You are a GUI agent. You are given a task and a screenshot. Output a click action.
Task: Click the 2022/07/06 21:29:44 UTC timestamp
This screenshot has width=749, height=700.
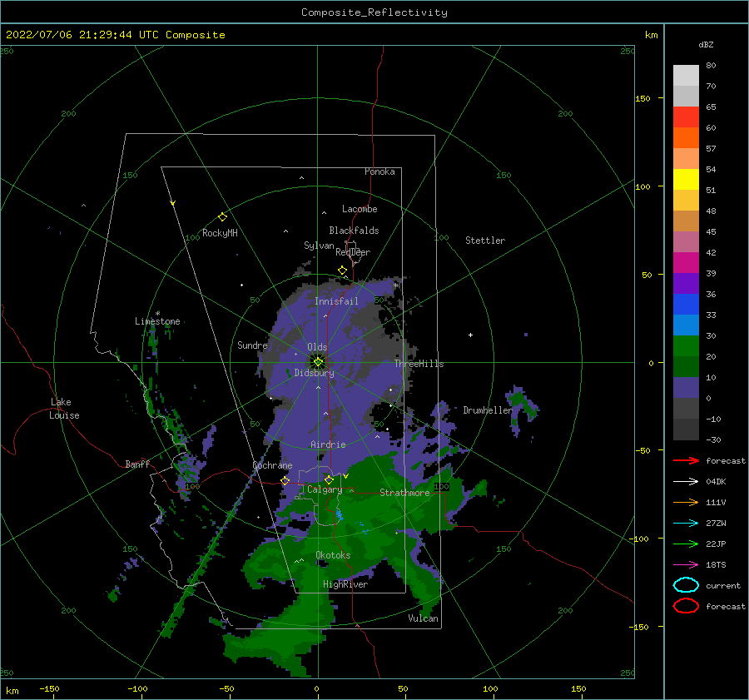115,35
